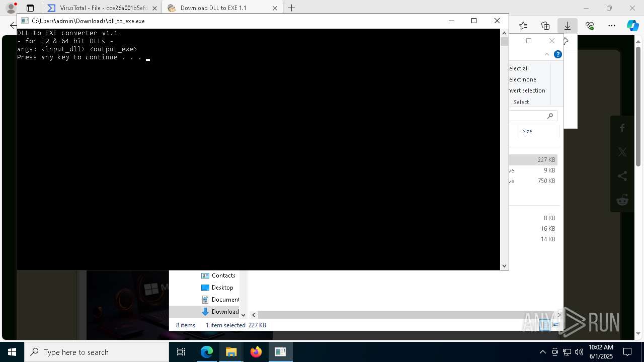
Task: Open a new browser tab
Action: [x=291, y=8]
